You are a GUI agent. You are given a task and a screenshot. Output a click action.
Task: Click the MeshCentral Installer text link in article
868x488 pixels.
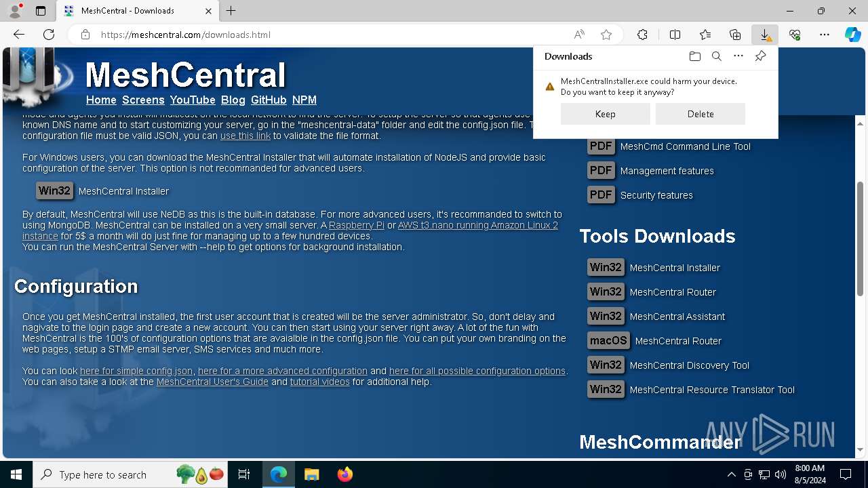[123, 191]
